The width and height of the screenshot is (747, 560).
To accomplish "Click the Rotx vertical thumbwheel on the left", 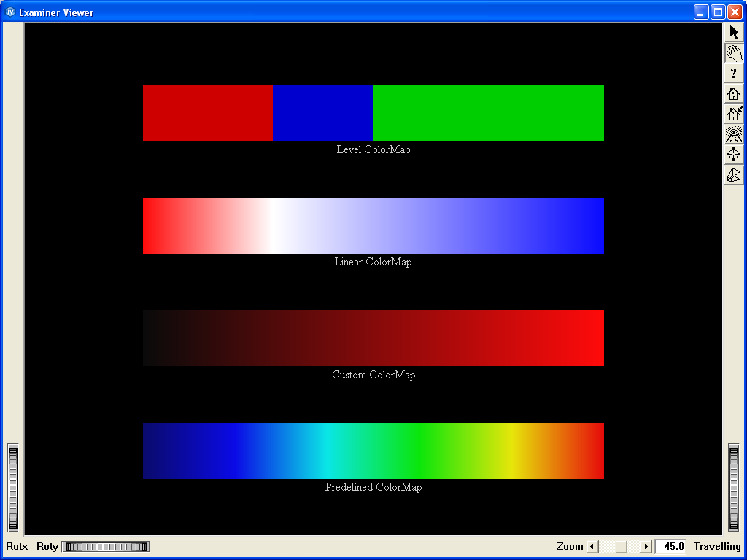I will tap(13, 487).
